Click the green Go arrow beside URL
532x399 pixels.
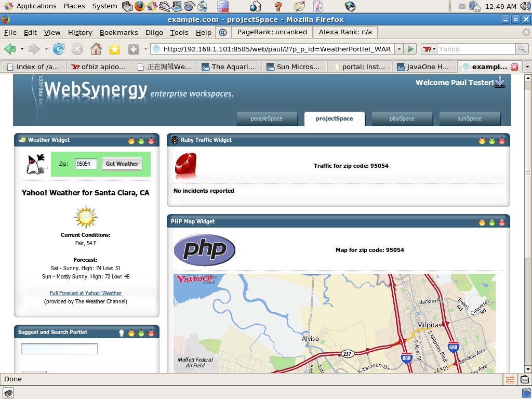tap(411, 49)
